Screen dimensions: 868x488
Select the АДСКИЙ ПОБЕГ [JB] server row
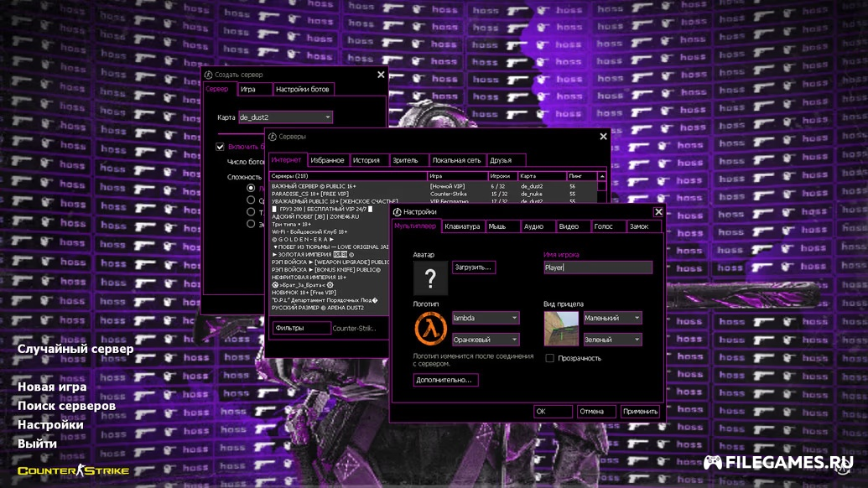330,217
